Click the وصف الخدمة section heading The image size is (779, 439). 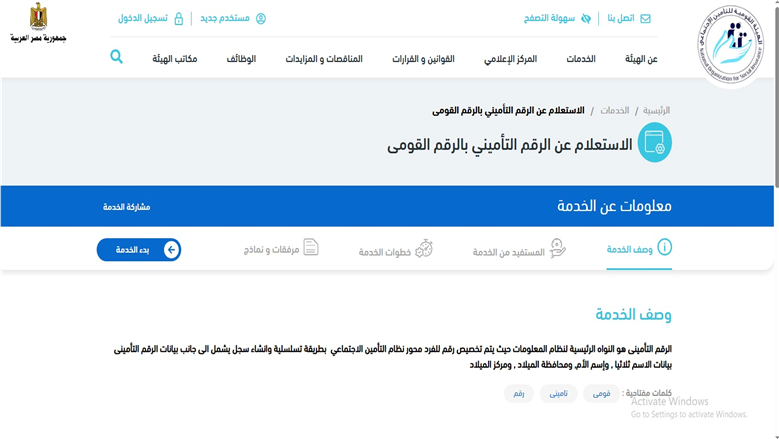[633, 314]
